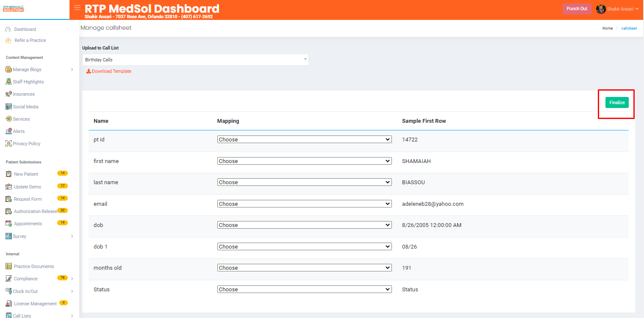Click the Services icon
This screenshot has height=318, width=644.
pyautogui.click(x=8, y=119)
